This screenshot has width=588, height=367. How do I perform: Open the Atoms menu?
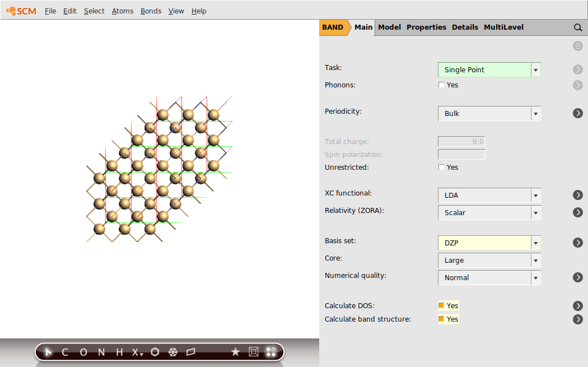coord(122,11)
